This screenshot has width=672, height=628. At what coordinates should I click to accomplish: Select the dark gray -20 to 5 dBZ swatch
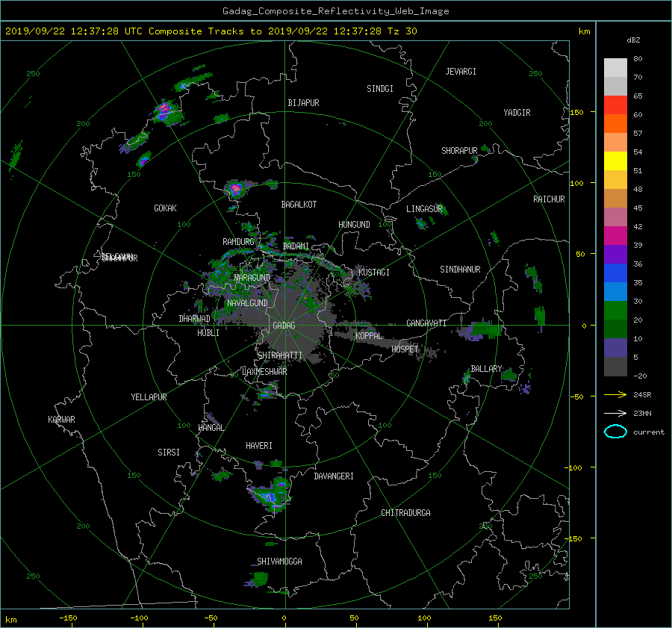[x=615, y=366]
